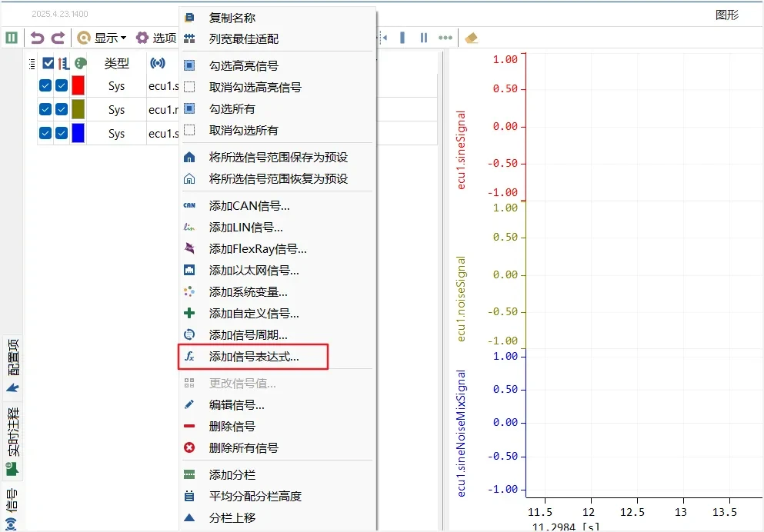Toggle the header select-all checkbox

[48, 64]
